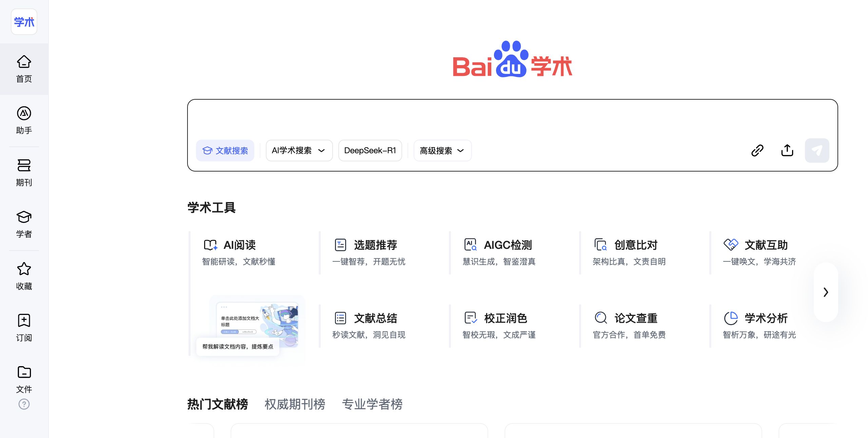Switch to the 权威期刊榜 tab

click(295, 404)
